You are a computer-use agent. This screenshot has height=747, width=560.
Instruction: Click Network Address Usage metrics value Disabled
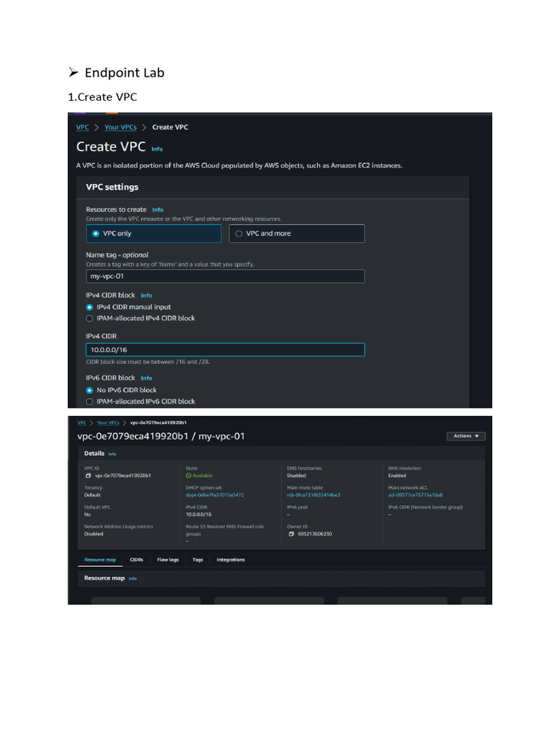click(x=94, y=534)
